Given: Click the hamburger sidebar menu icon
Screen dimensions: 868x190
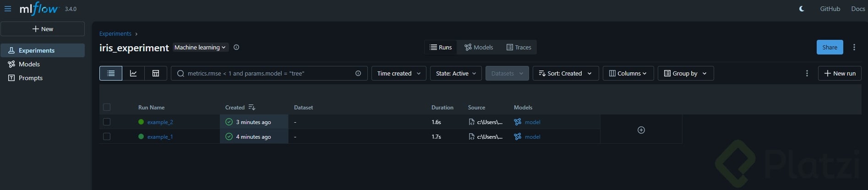Looking at the screenshot, I should coord(8,9).
